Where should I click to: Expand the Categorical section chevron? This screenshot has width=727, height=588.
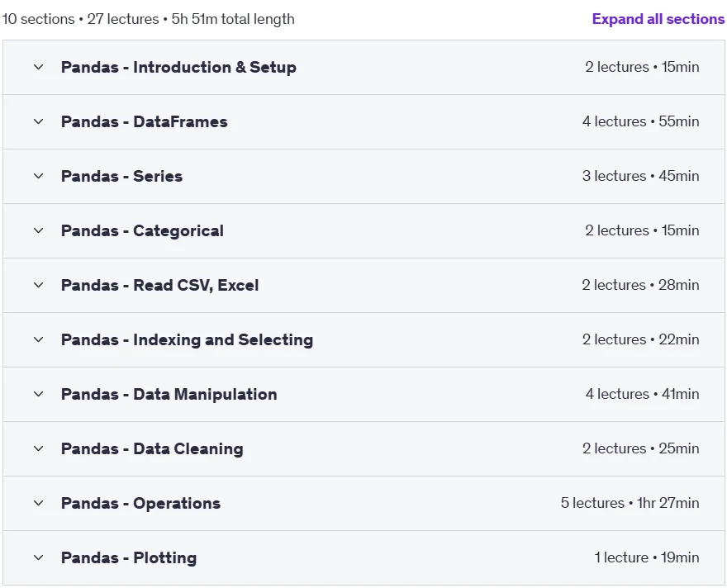coord(39,230)
